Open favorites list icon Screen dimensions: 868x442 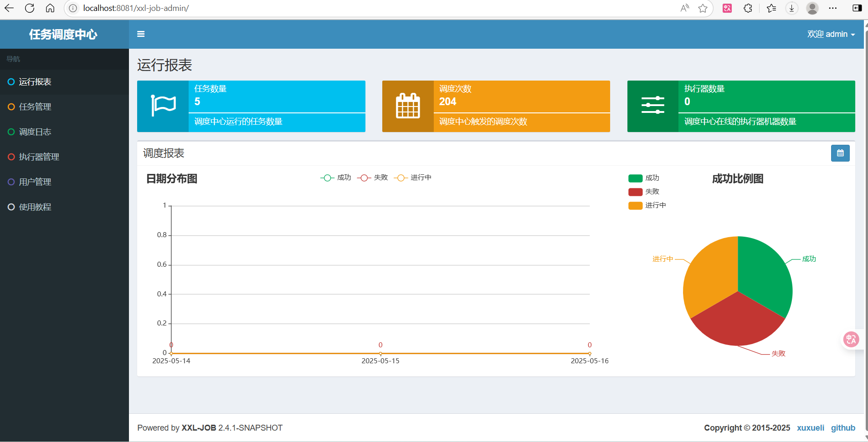tap(771, 8)
